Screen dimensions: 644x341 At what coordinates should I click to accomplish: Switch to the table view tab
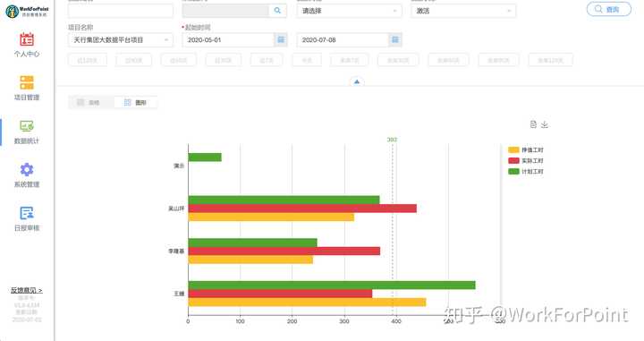90,102
